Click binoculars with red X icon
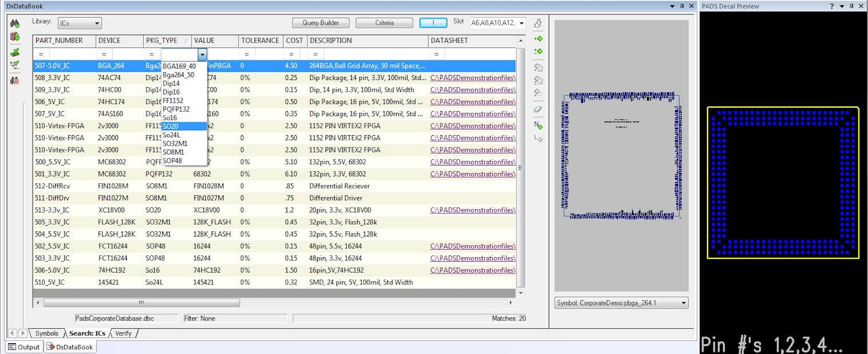This screenshot has width=868, height=354. (x=14, y=80)
